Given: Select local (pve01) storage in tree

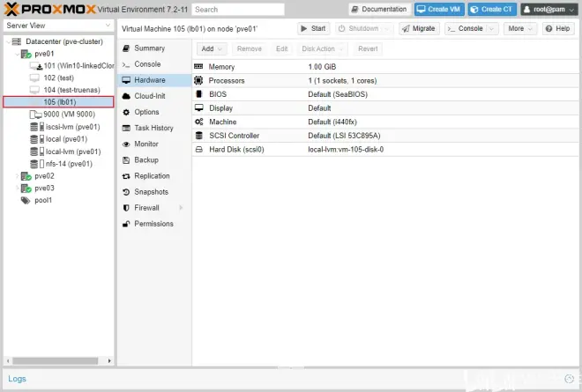Looking at the screenshot, I should 58,139.
